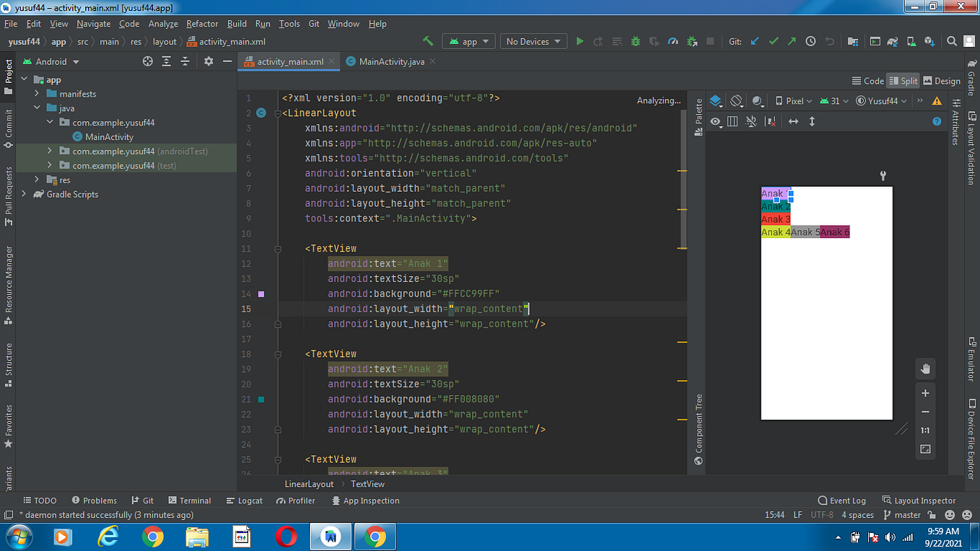Profile the app with the Profiler gauge icon
Viewport: 980px width, 551px height.
(x=673, y=41)
